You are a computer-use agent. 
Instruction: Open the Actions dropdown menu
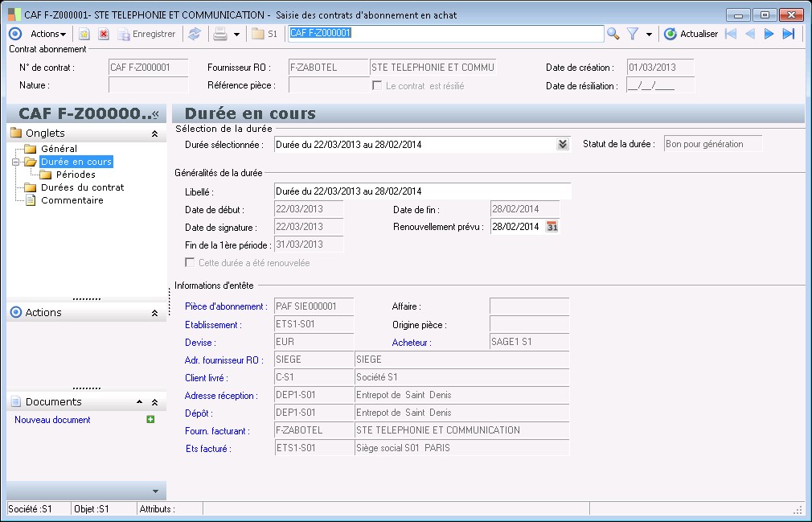47,34
